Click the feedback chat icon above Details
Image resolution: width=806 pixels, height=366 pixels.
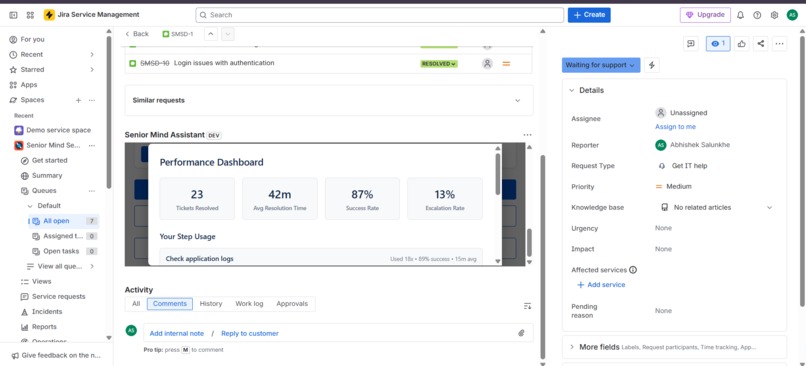click(x=691, y=44)
